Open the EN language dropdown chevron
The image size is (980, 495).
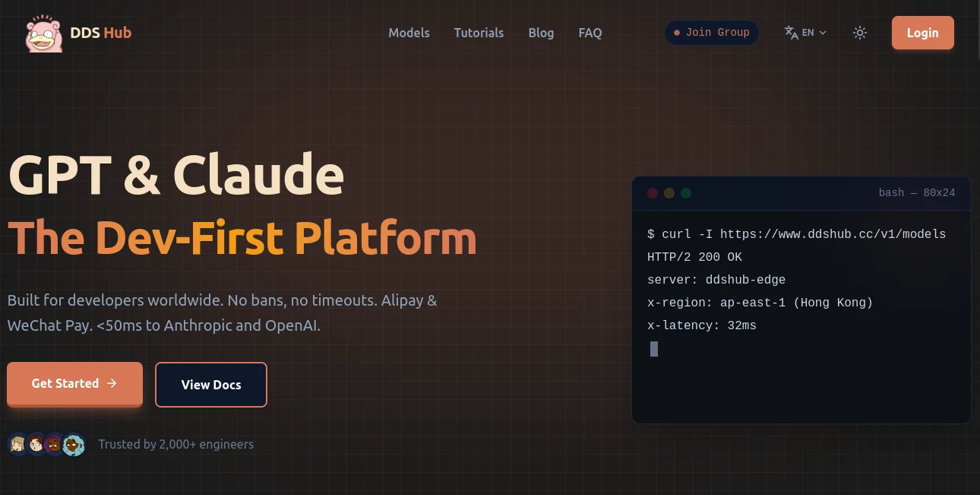[x=823, y=33]
